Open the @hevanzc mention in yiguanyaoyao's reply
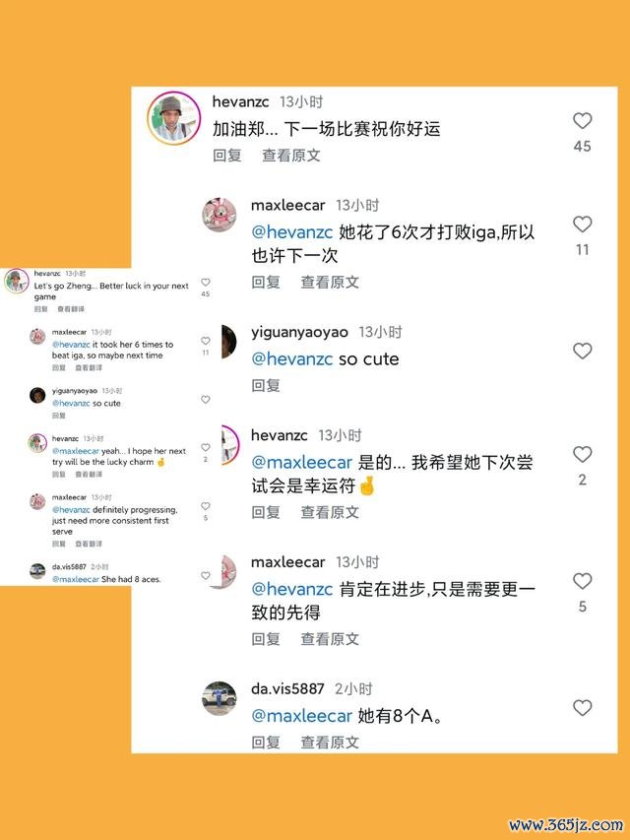 point(292,358)
